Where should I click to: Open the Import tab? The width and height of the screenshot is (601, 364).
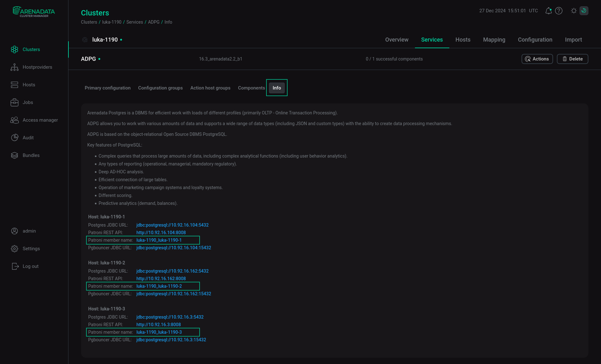573,40
